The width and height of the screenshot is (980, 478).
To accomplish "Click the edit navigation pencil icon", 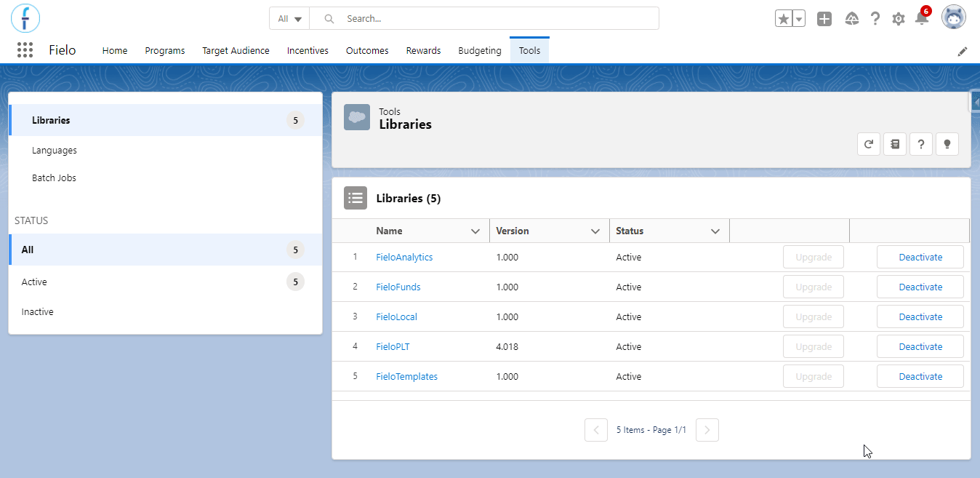I will click(x=963, y=51).
